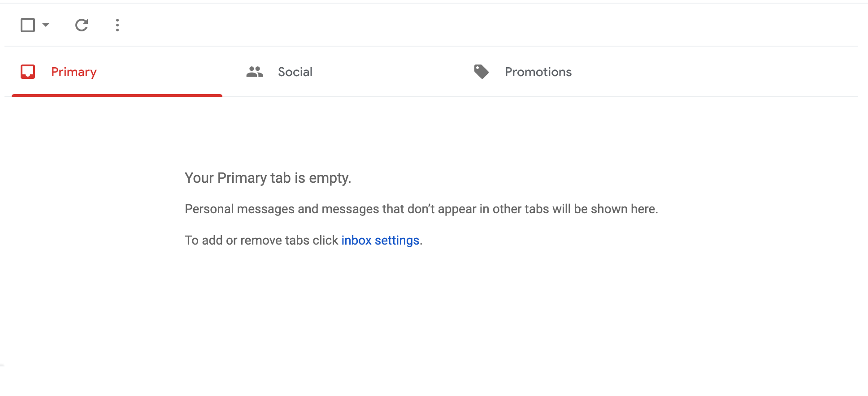The width and height of the screenshot is (868, 396).
Task: Click the red Primary inbox icon
Action: 28,72
